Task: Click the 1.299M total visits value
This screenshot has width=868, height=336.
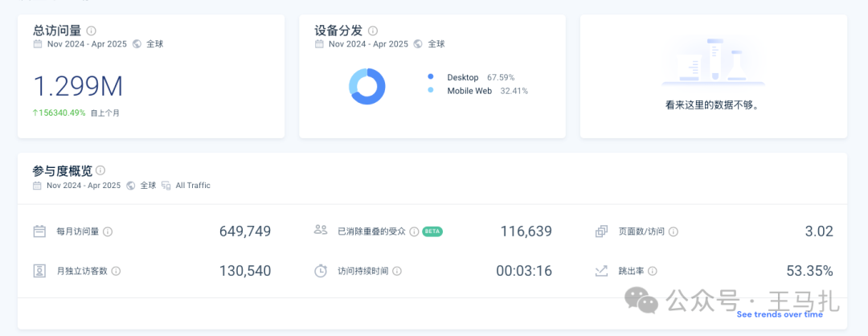Action: click(x=78, y=86)
